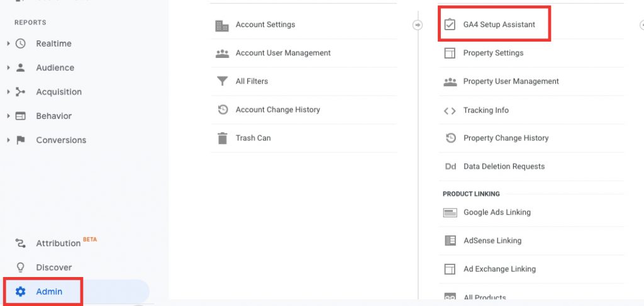Click the Account Settings building icon
Image resolution: width=644 pixels, height=306 pixels.
tap(222, 26)
